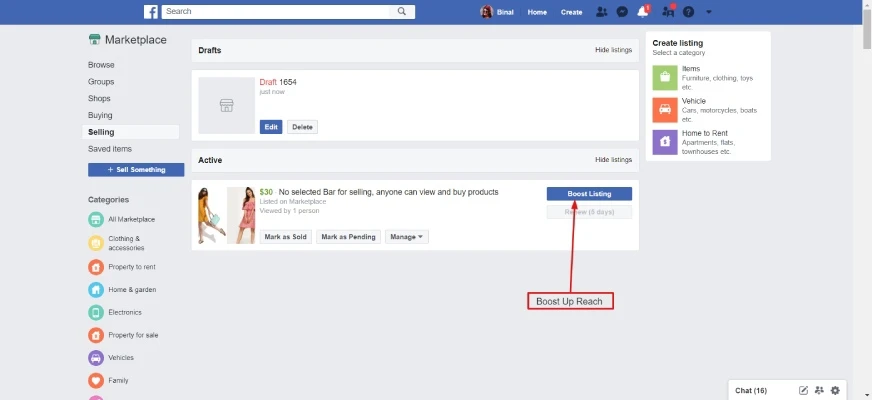
Task: Go to Saved items in Marketplace sidebar
Action: [x=109, y=149]
